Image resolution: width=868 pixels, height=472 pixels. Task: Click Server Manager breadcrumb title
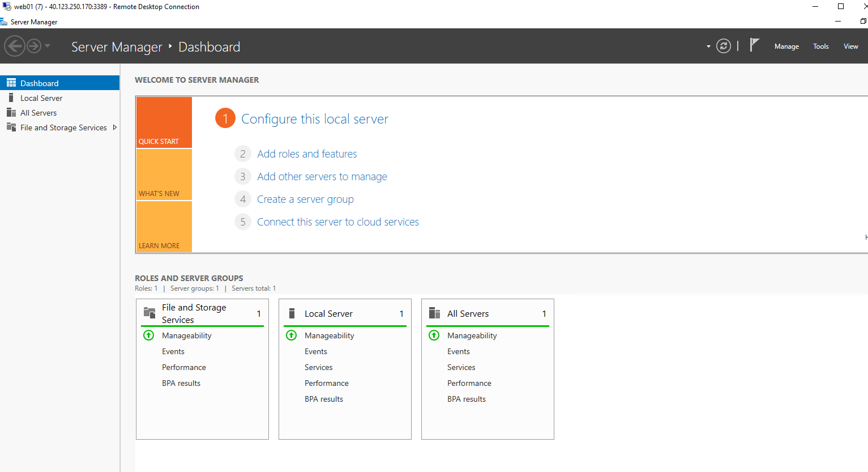tap(117, 47)
